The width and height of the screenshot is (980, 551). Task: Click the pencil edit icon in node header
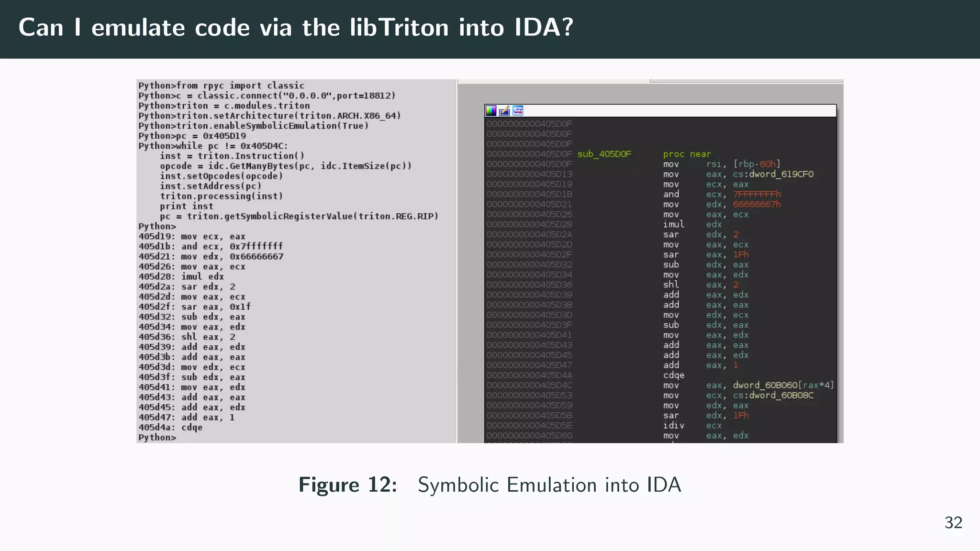coord(504,111)
